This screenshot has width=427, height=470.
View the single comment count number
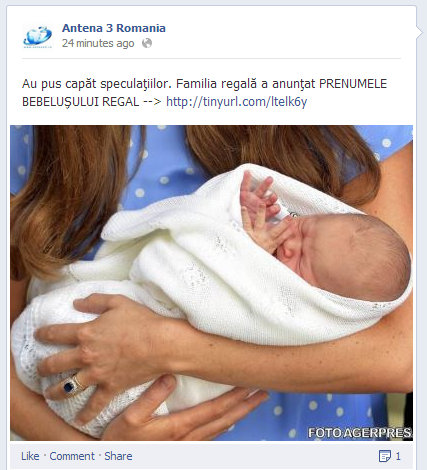(398, 456)
